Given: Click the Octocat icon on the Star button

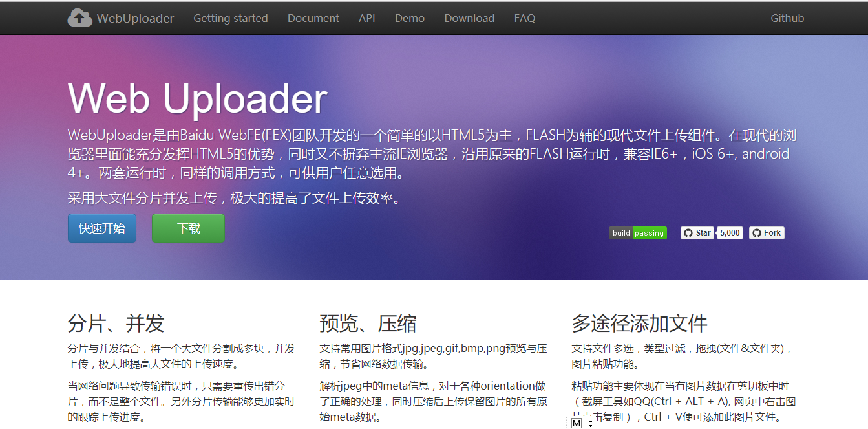Looking at the screenshot, I should [689, 233].
